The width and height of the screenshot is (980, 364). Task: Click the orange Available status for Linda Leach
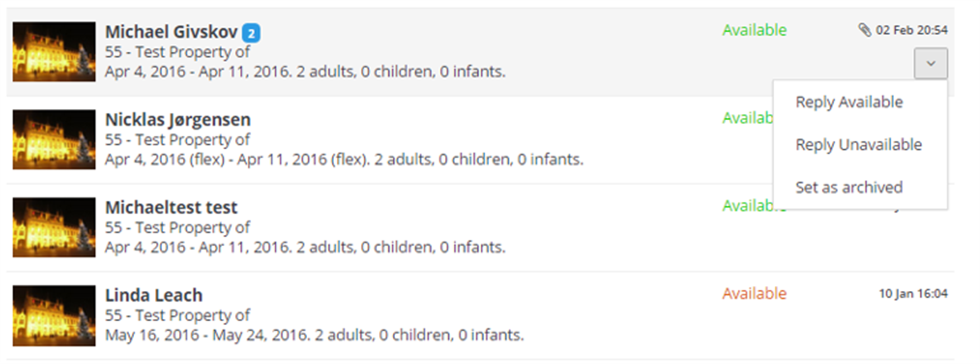(x=754, y=293)
